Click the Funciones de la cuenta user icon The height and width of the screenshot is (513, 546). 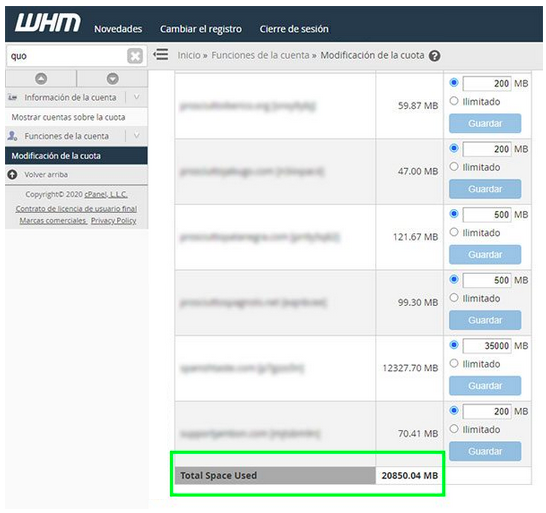point(13,136)
